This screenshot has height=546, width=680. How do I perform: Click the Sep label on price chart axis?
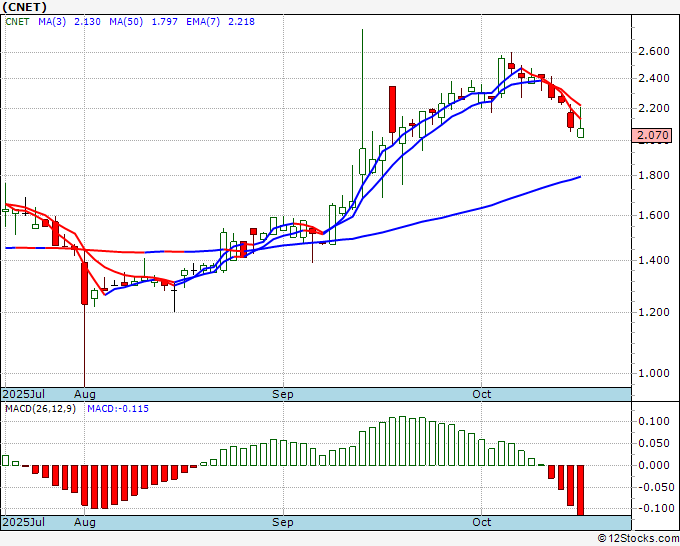pos(283,394)
